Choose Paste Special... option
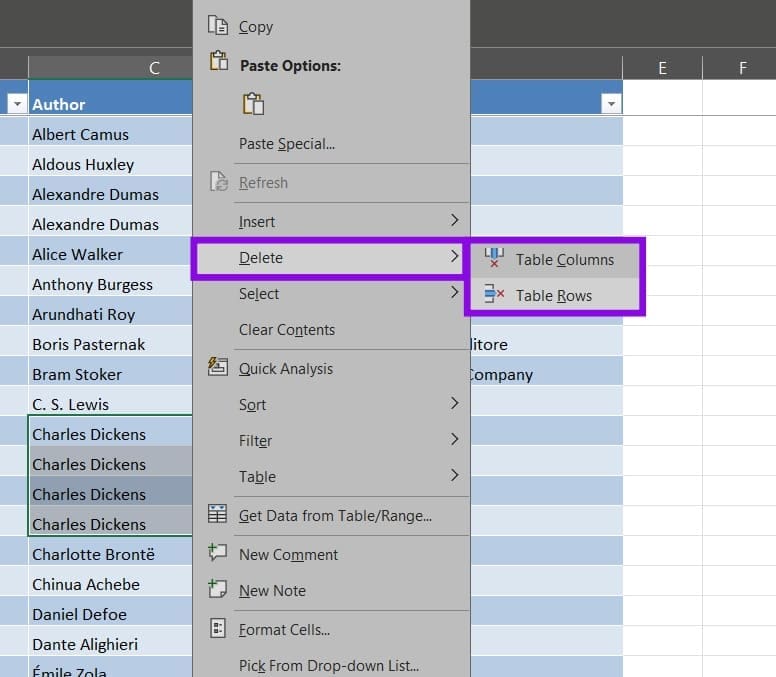Screen dimensions: 776x677 point(331,144)
